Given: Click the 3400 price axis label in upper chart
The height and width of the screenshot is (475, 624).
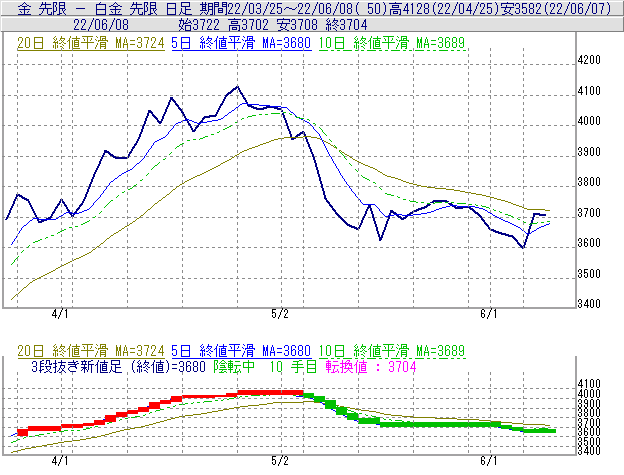Looking at the screenshot, I should click(x=589, y=304).
